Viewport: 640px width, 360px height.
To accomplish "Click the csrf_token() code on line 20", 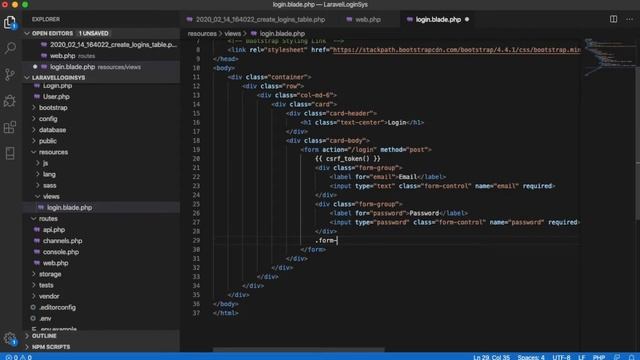I will [x=347, y=158].
